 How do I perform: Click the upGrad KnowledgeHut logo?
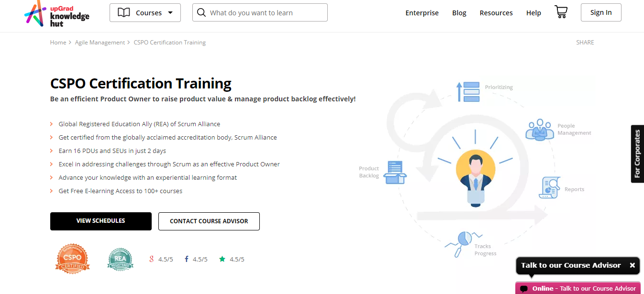57,13
